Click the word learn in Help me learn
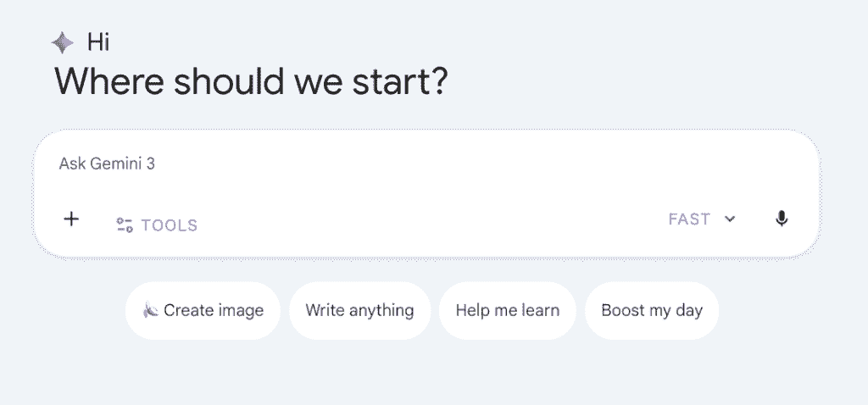 click(540, 311)
